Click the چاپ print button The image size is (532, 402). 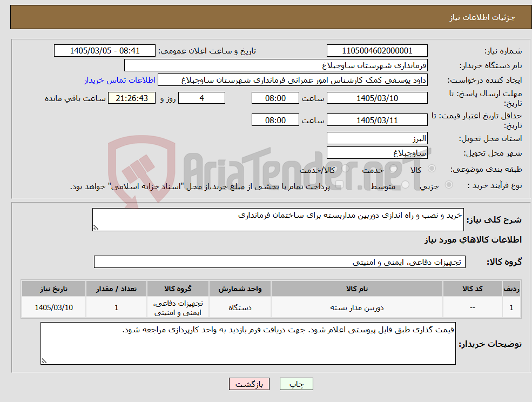pos(296,384)
